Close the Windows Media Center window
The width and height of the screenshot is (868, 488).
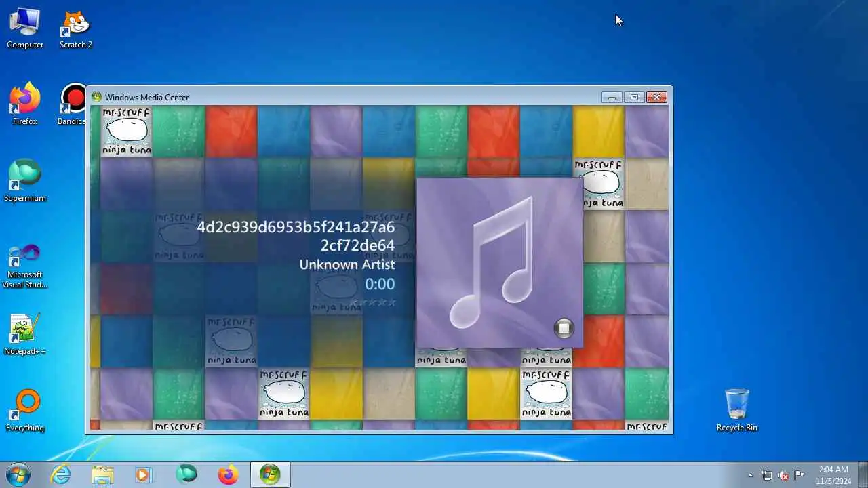pyautogui.click(x=656, y=98)
